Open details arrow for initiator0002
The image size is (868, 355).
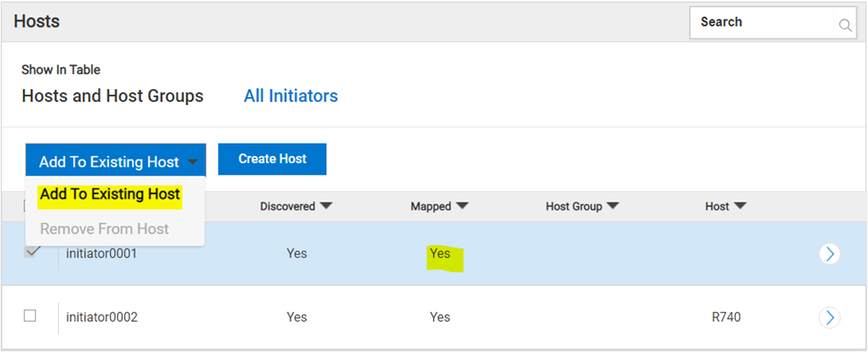pos(830,318)
